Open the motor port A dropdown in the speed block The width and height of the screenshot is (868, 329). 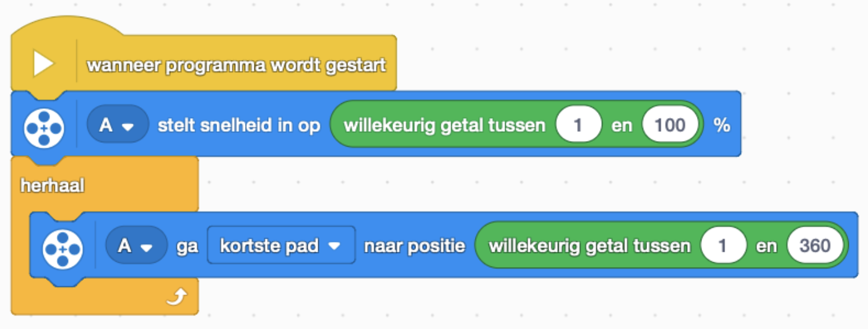[118, 126]
